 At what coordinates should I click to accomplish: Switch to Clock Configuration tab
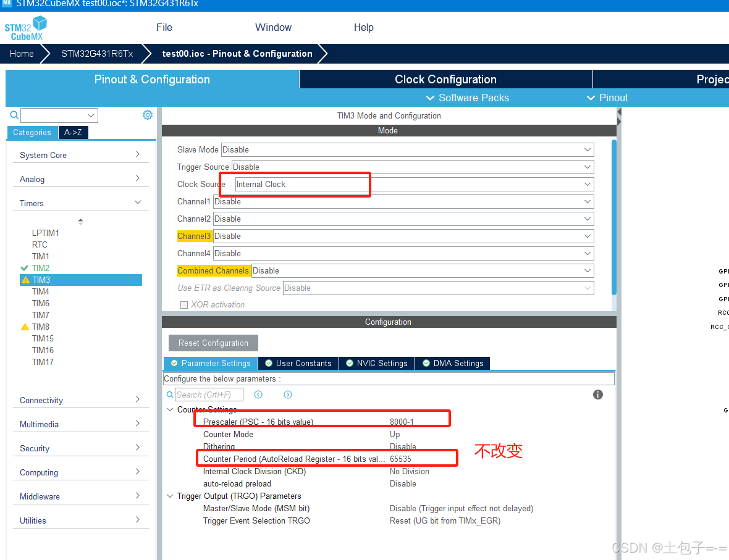coord(446,80)
